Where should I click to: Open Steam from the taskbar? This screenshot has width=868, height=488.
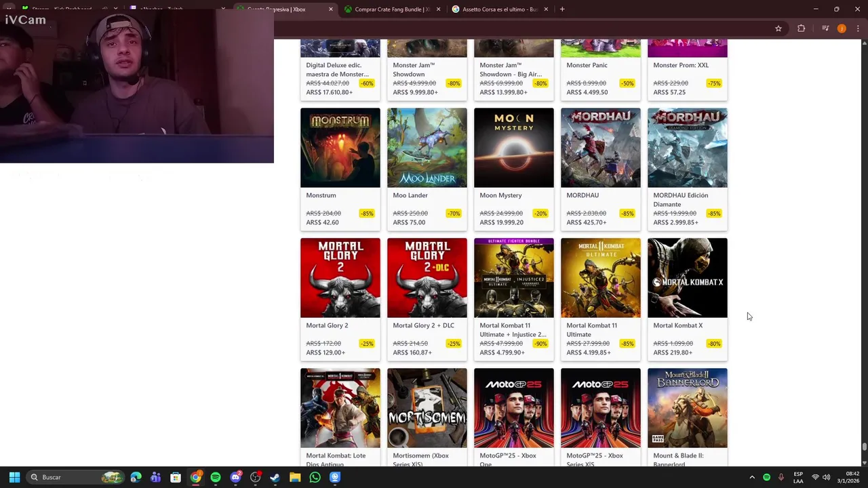point(275,477)
